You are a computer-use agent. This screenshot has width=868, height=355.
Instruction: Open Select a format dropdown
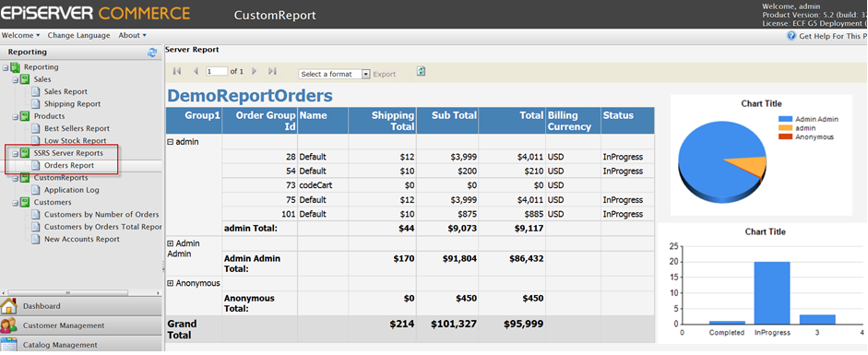334,74
